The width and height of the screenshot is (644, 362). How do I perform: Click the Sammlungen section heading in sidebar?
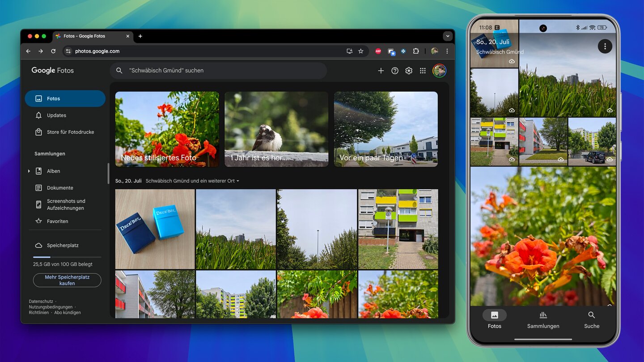point(50,153)
